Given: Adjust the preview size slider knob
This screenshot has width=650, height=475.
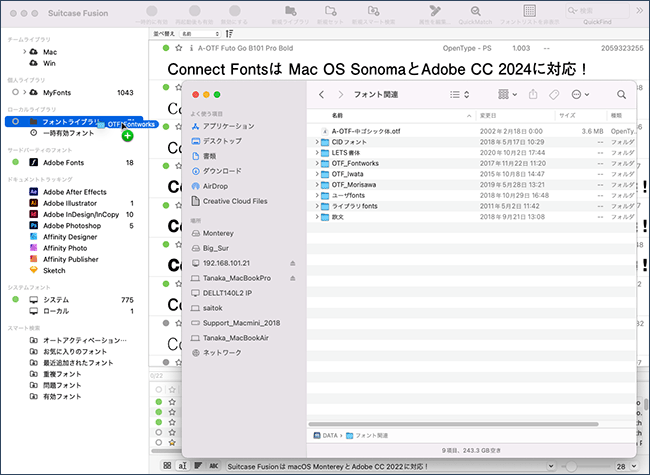Looking at the screenshot, I should coord(571,466).
